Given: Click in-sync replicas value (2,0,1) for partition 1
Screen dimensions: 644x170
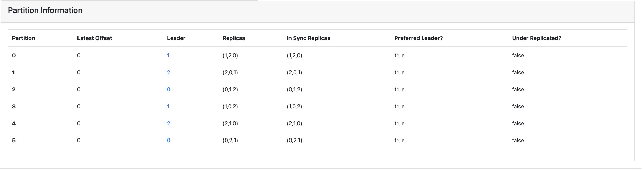Looking at the screenshot, I should pyautogui.click(x=294, y=72).
